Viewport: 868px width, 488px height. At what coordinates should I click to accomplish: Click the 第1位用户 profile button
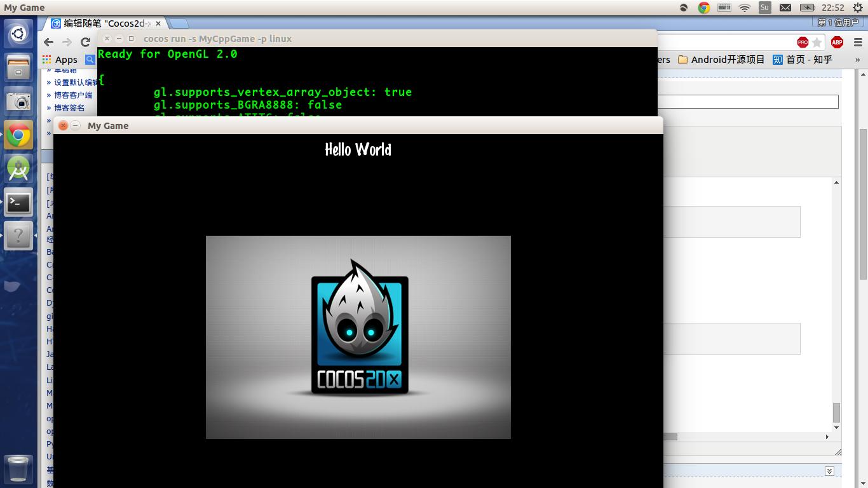(837, 22)
